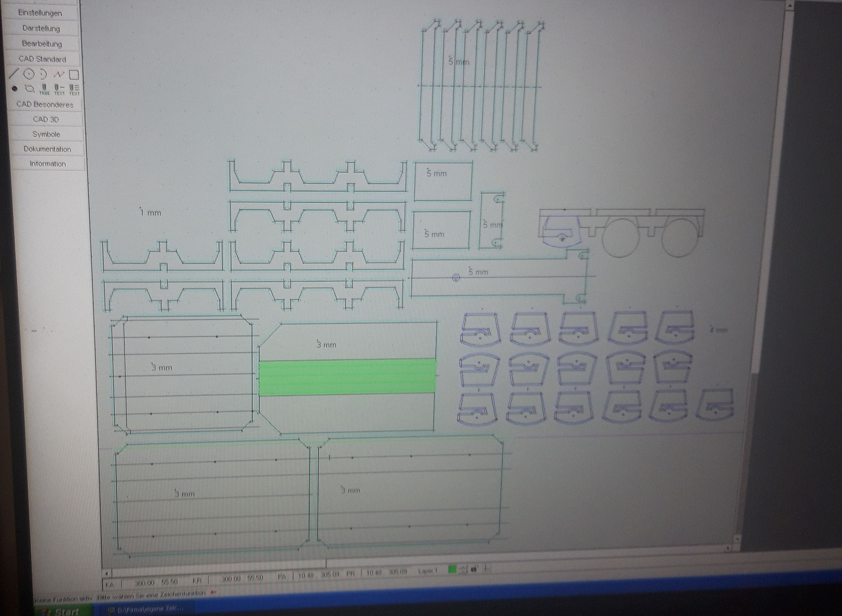Click the Windows Start button
Screen dimensions: 842x616
[63, 611]
